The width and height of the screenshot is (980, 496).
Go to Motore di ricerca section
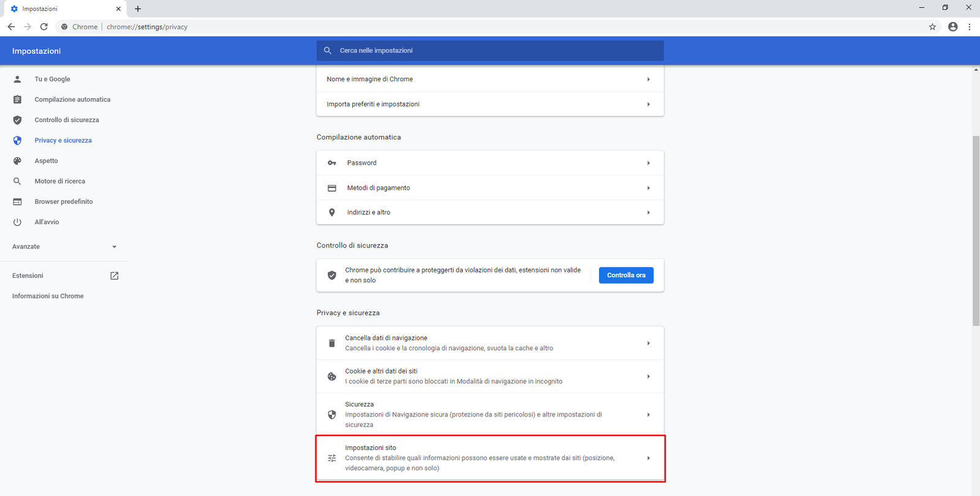tap(59, 181)
